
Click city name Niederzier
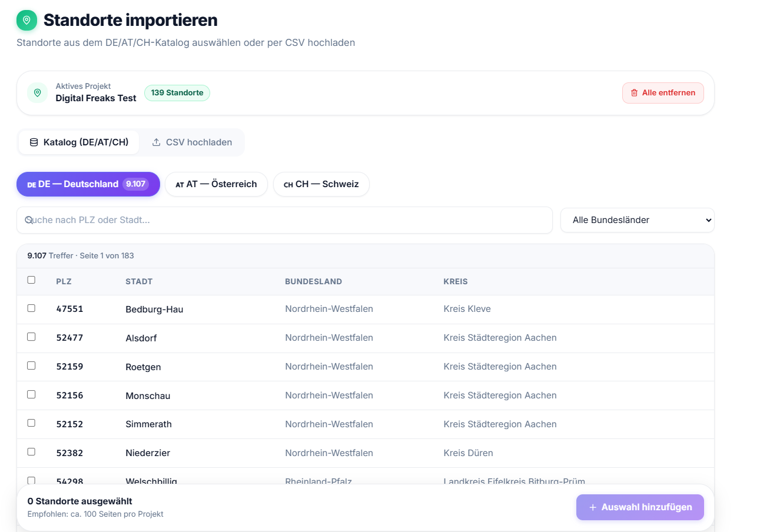coord(148,453)
